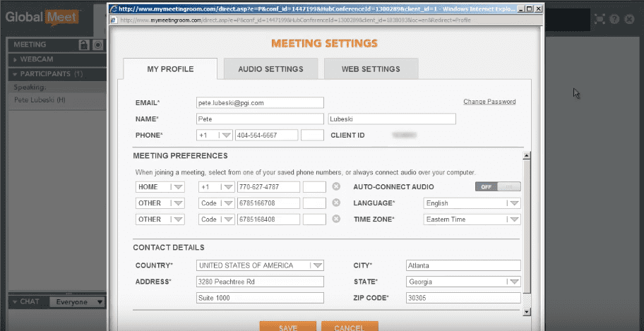
Task: Remove the 6785166708 phone number entry
Action: pyautogui.click(x=336, y=203)
